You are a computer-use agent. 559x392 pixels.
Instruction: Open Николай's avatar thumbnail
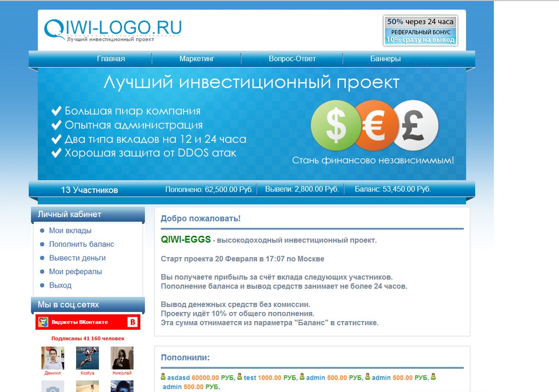[x=122, y=358]
